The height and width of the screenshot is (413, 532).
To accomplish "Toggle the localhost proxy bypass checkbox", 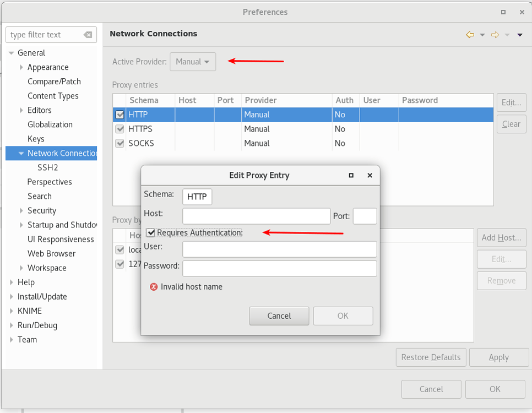I will (120, 249).
